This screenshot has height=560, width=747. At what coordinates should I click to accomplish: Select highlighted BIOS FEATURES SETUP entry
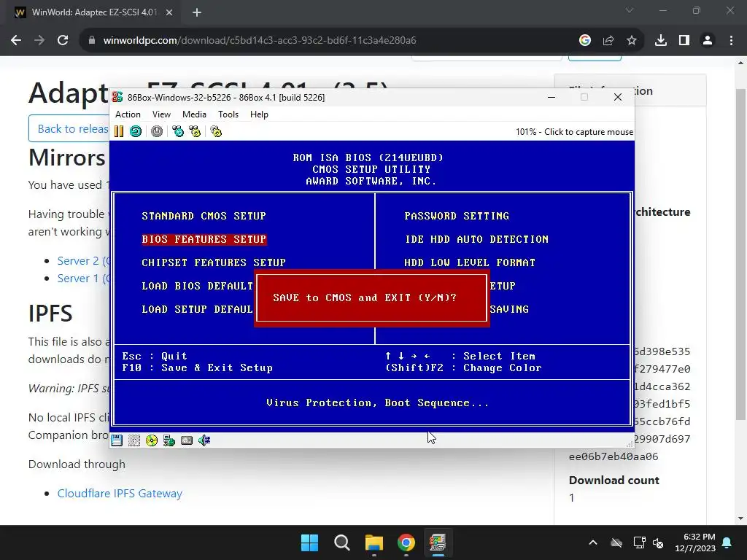(204, 239)
